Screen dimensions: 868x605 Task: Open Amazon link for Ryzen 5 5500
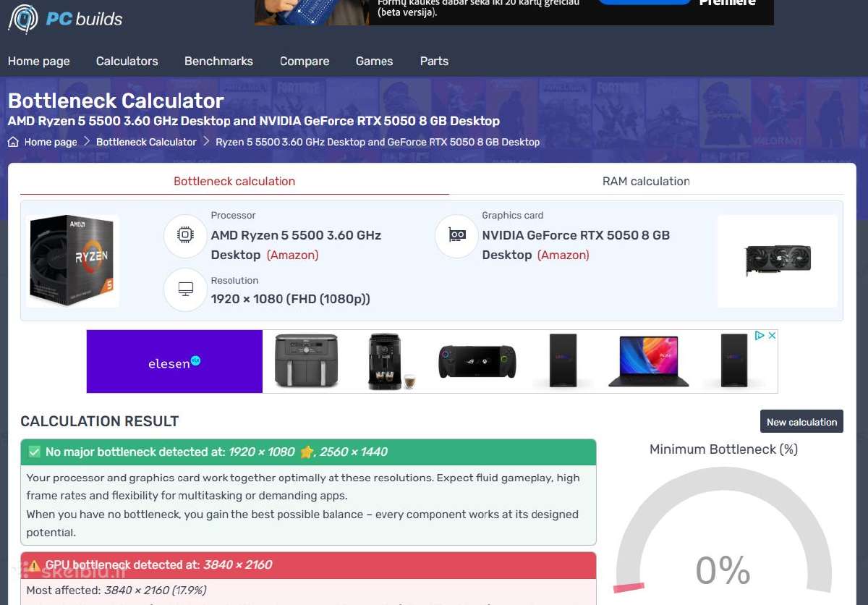(292, 255)
